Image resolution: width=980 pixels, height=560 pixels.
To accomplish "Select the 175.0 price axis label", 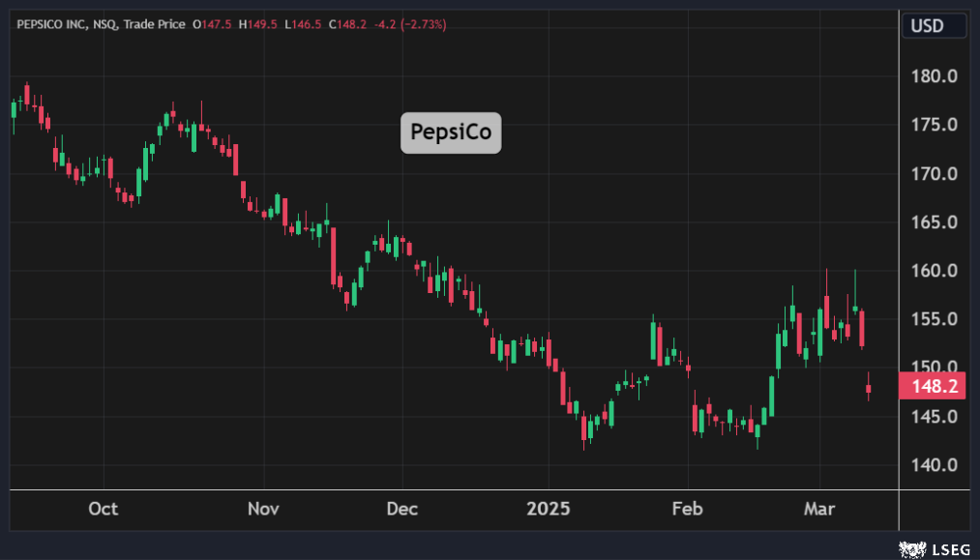I will pos(934,125).
